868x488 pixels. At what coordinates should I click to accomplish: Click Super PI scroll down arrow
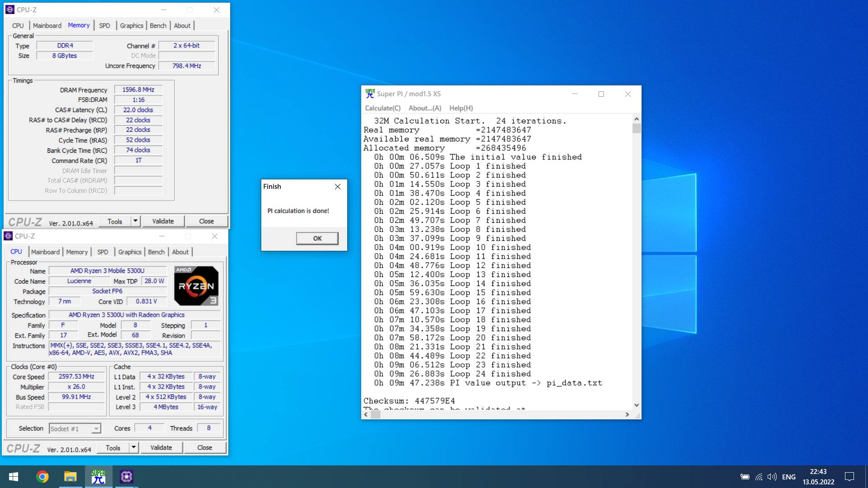637,405
